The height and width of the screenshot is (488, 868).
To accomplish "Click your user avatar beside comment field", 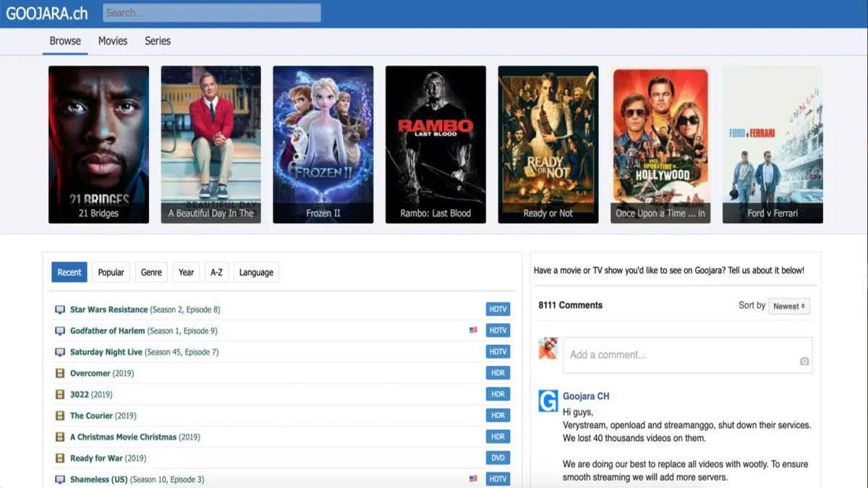I will click(x=548, y=348).
